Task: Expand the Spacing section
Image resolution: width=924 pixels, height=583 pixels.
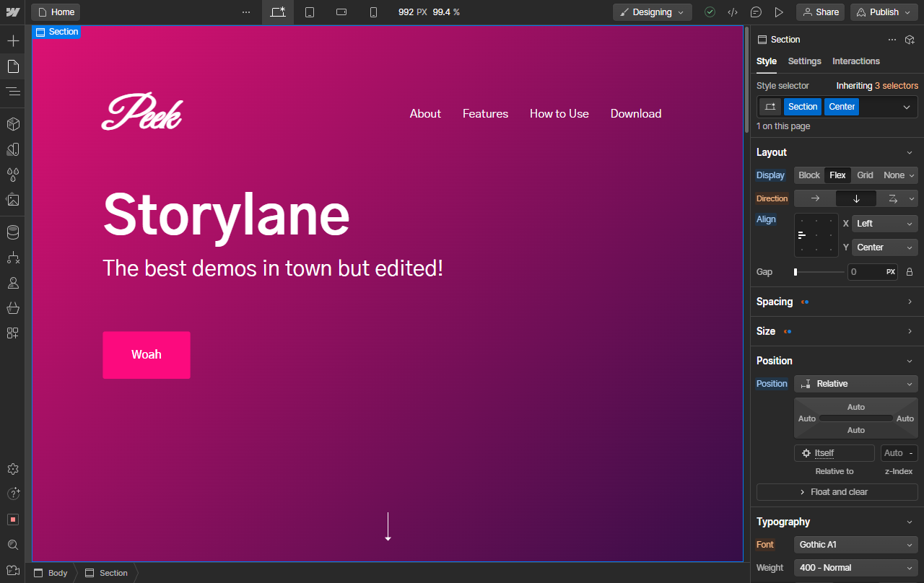Action: point(837,302)
